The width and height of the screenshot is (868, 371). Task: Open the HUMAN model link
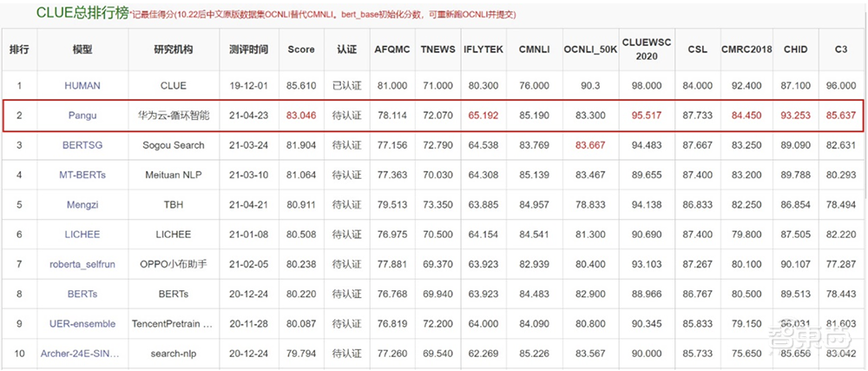click(x=82, y=86)
